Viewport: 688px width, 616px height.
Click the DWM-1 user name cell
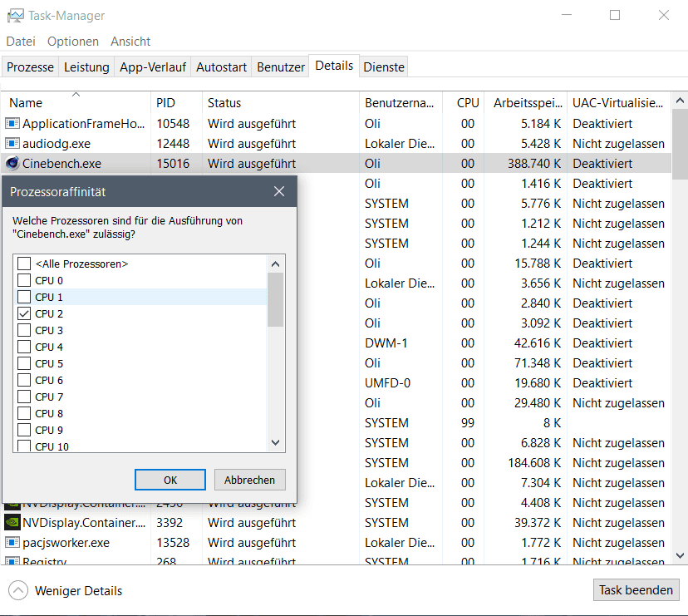pyautogui.click(x=386, y=343)
